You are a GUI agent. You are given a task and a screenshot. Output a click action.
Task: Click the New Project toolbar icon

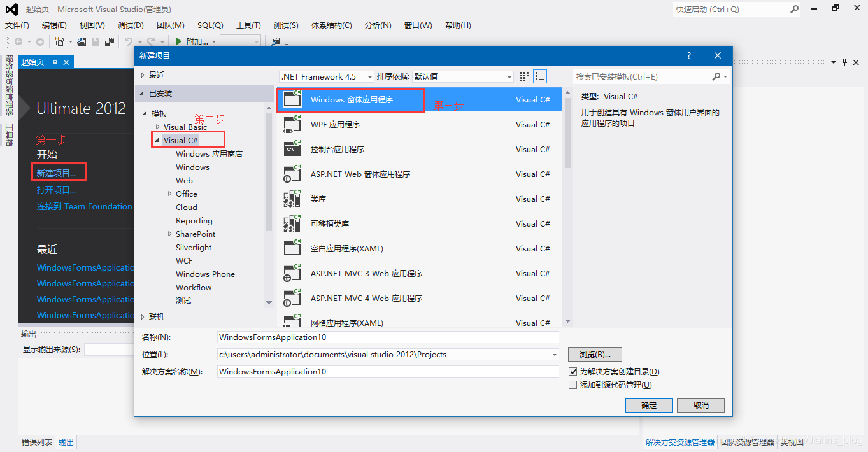point(59,41)
